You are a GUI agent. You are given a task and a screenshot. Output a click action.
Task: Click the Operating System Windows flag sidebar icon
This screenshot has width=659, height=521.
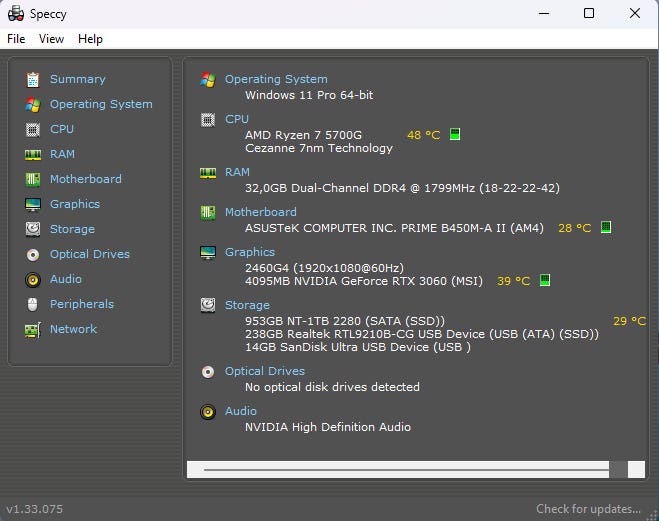(33, 105)
